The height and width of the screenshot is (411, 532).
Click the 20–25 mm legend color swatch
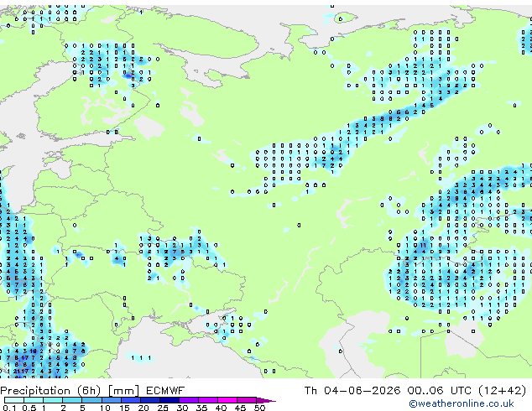pos(149,400)
